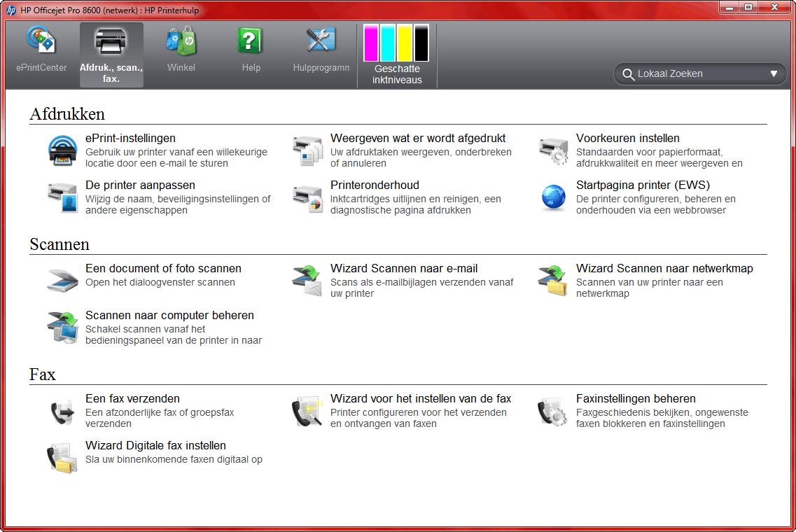The width and height of the screenshot is (796, 532).
Task: Open Geschatte inktniveaus label
Action: (x=397, y=74)
